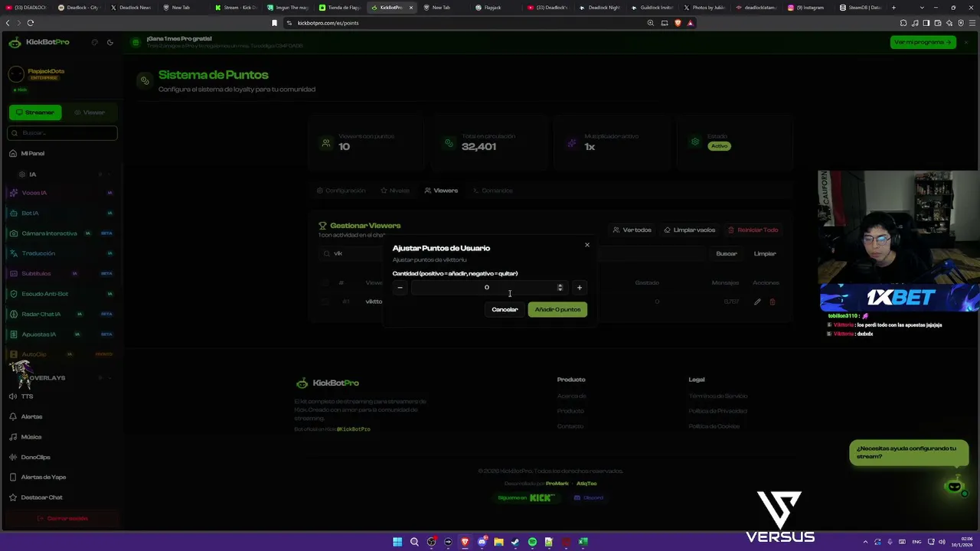Click the Cantidad number input field
The image size is (980, 551).
click(x=488, y=288)
